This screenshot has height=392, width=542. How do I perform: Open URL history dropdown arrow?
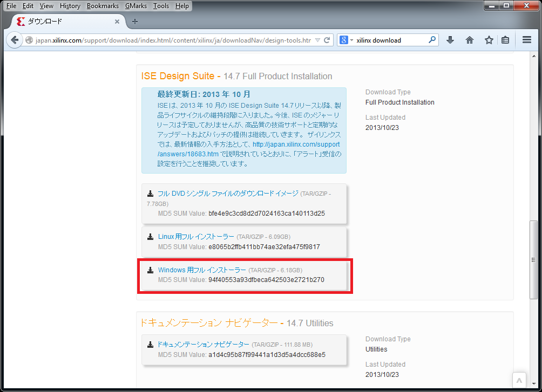coord(317,40)
